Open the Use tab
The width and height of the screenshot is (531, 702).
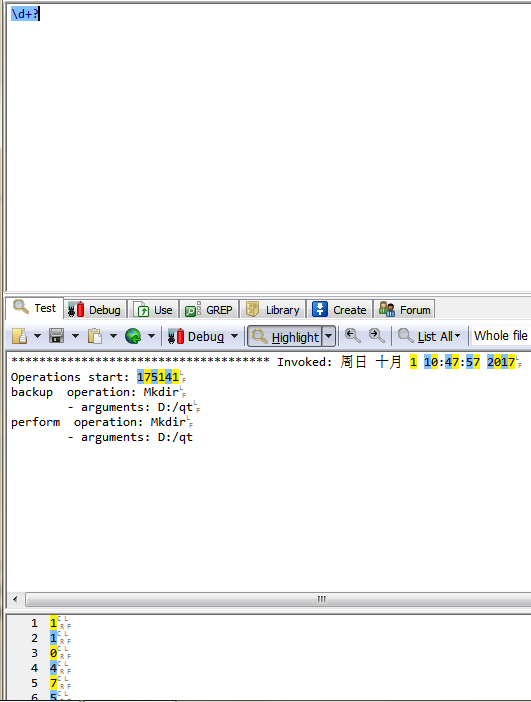coord(154,309)
